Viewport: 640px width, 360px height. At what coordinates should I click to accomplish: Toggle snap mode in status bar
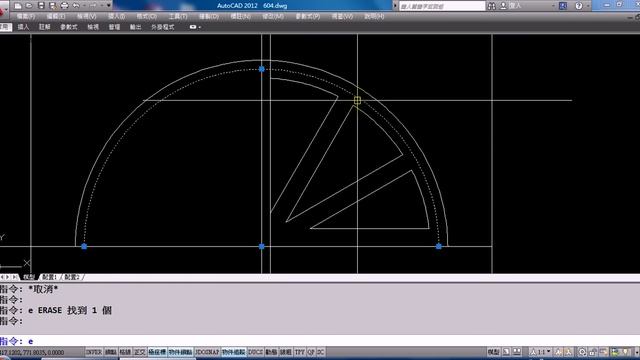(x=111, y=352)
